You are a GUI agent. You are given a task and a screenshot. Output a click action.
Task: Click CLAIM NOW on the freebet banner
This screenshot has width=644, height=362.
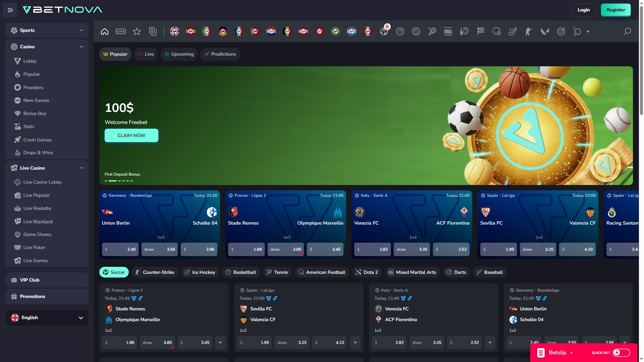(x=131, y=135)
